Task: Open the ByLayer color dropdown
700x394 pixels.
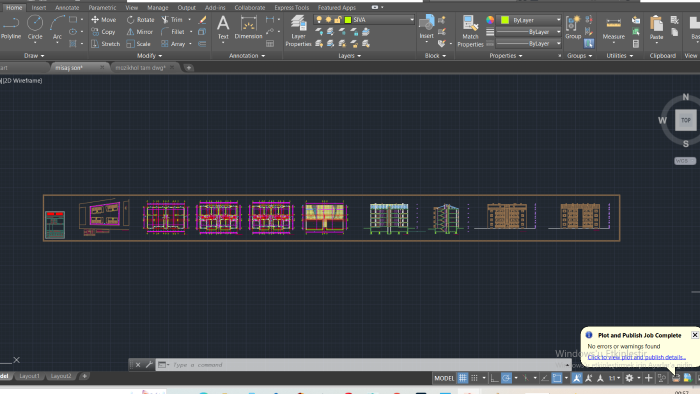Action: [x=530, y=20]
